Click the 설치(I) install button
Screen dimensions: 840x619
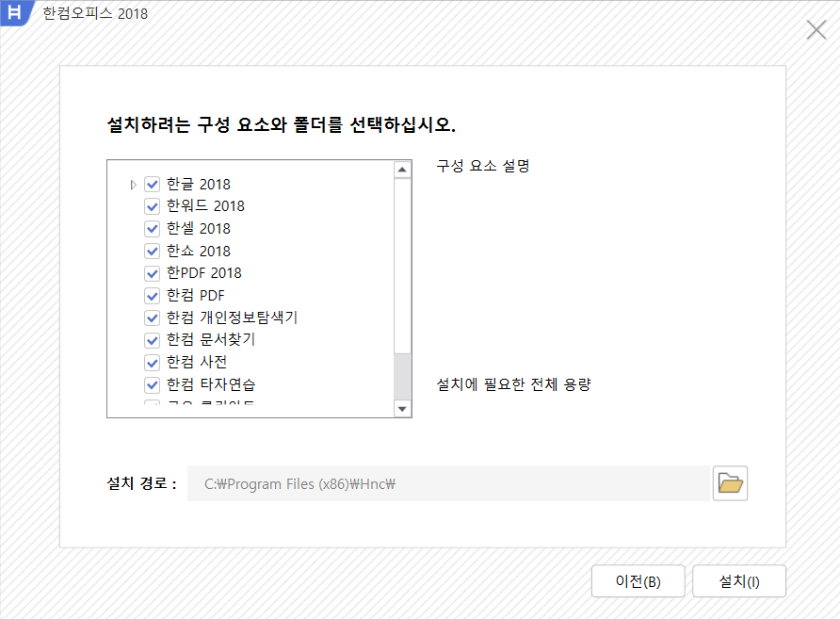(739, 581)
